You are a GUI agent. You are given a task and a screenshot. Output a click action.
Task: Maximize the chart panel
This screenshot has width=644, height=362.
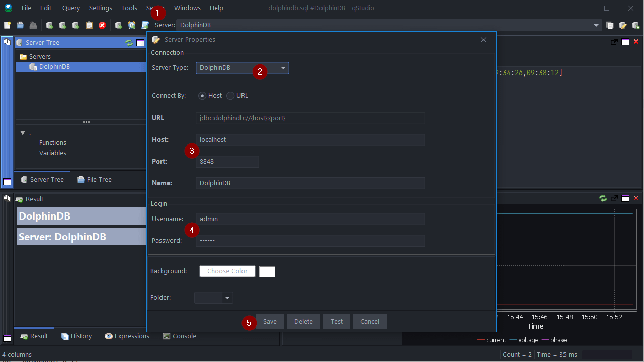point(625,198)
